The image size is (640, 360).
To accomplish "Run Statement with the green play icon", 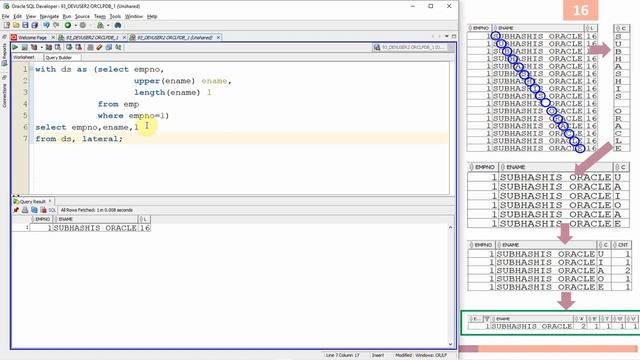I will 15,47.
